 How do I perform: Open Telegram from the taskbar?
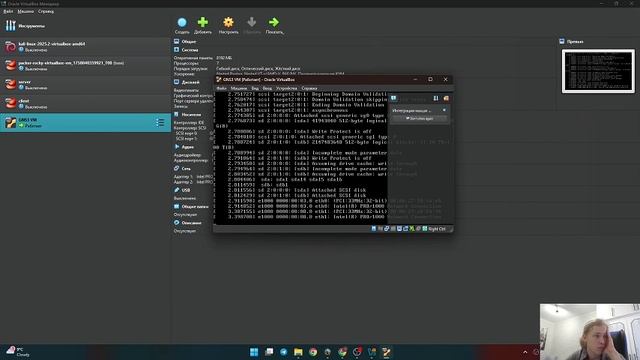pos(284,352)
